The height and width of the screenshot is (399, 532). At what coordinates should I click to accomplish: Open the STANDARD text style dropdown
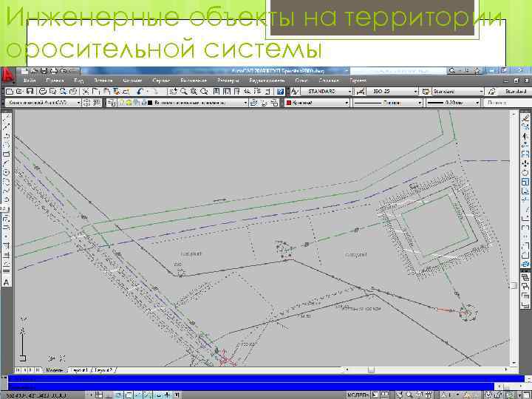click(327, 92)
